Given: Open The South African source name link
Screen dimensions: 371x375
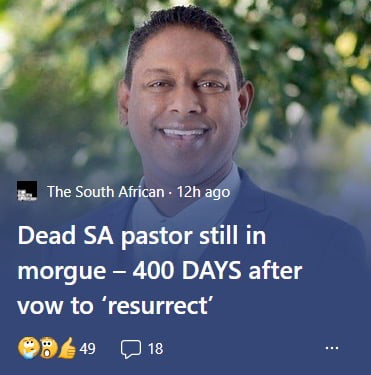Looking at the screenshot, I should click(x=106, y=192).
